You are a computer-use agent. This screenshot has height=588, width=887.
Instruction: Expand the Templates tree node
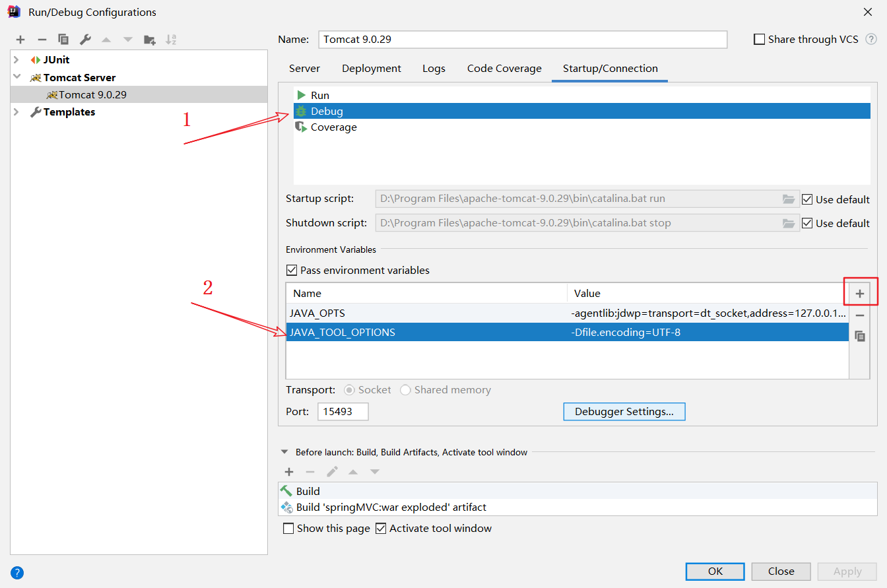[16, 112]
